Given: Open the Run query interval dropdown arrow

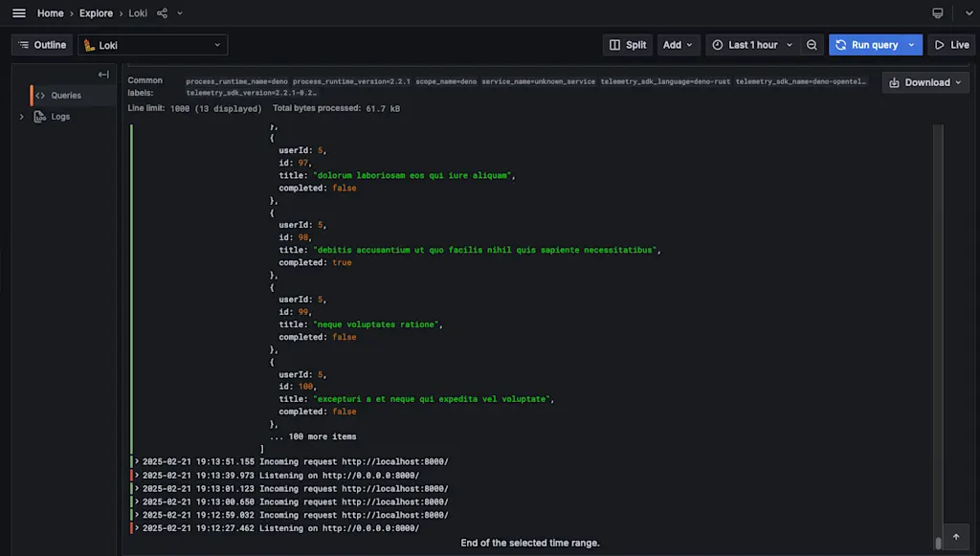Looking at the screenshot, I should (x=912, y=45).
